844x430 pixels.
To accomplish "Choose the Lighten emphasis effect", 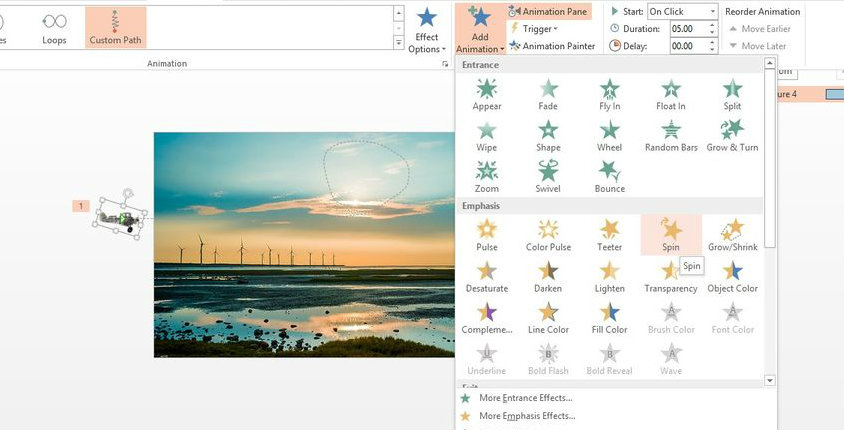I will 609,277.
